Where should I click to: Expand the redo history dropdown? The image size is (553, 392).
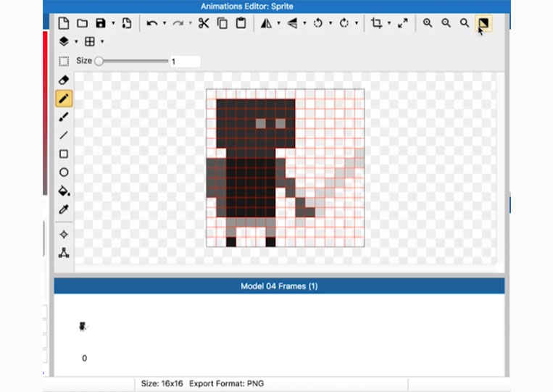coord(191,23)
